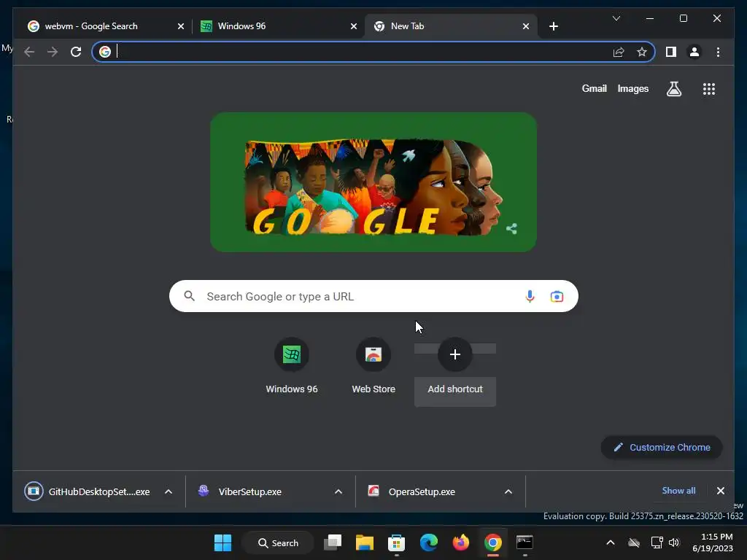Expand OperaSetup.exe download options
The image size is (747, 560).
coord(508,492)
